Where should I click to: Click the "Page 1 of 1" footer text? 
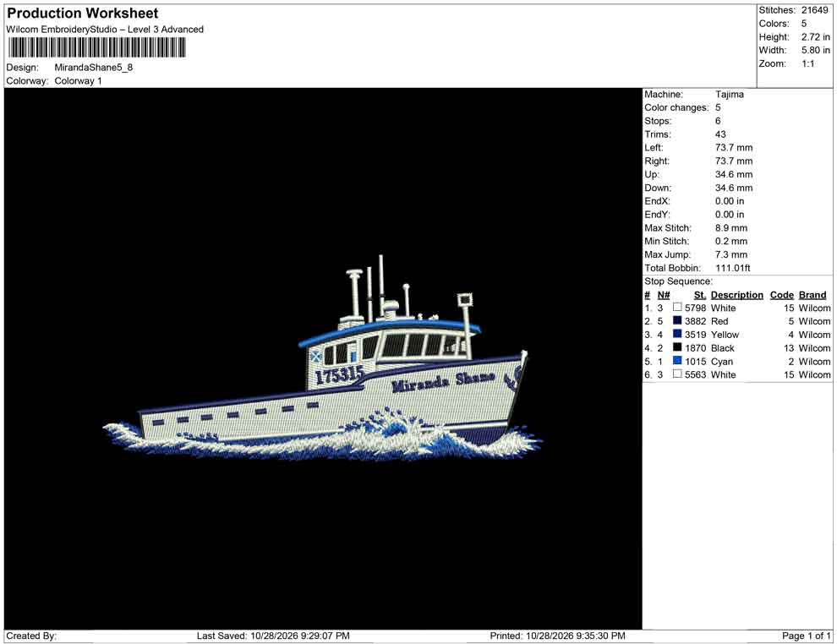coord(806,636)
